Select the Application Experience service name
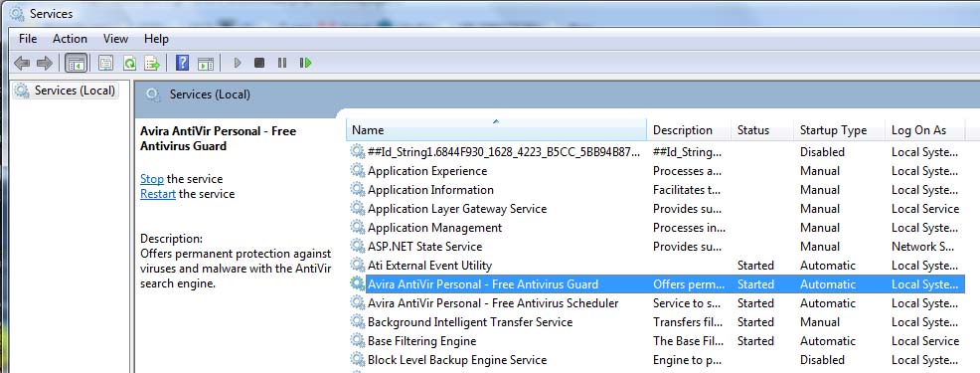 tap(427, 171)
